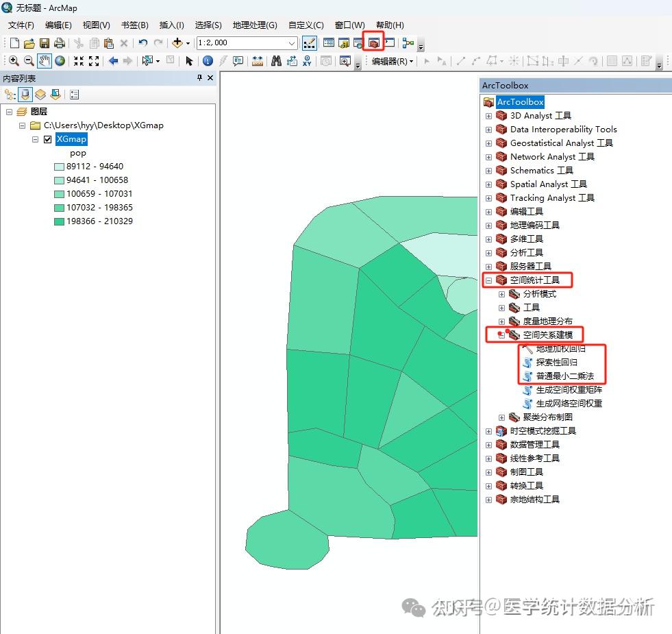Open the ArcToolbox window icon
This screenshot has width=672, height=634.
coord(373,42)
